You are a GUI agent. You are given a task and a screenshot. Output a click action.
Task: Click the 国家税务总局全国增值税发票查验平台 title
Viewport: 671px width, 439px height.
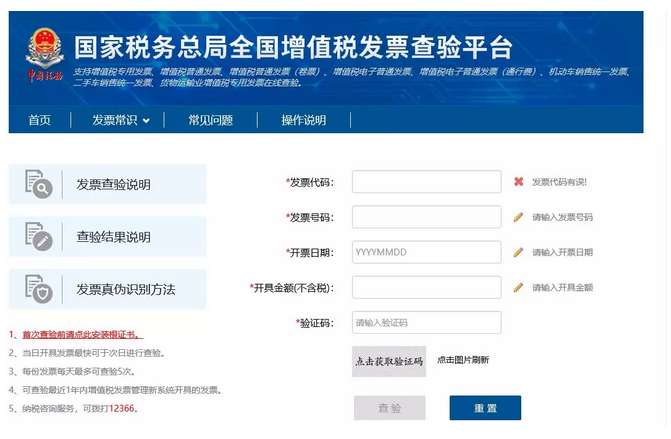pos(293,47)
